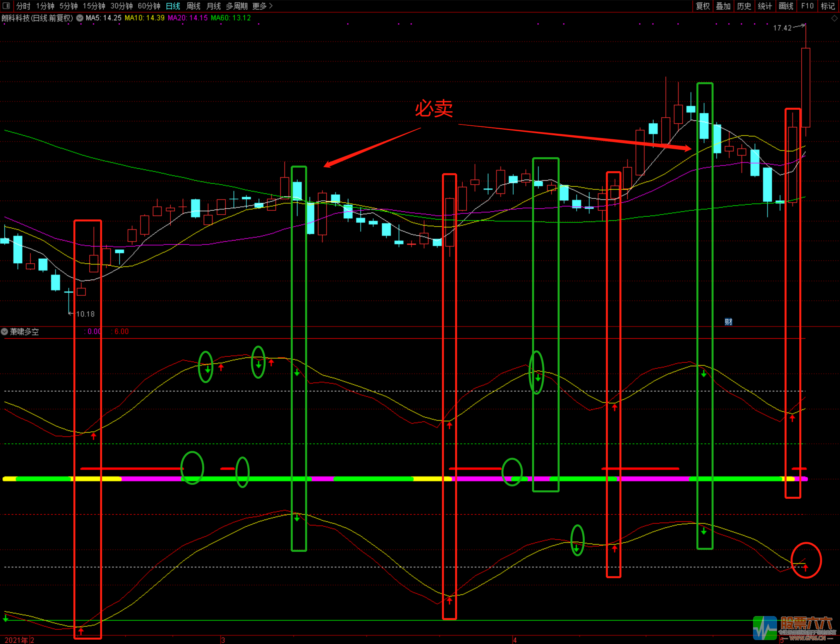This screenshot has height=644, width=840.
Task: Toggle the 叠加 overlay button
Action: coord(723,6)
